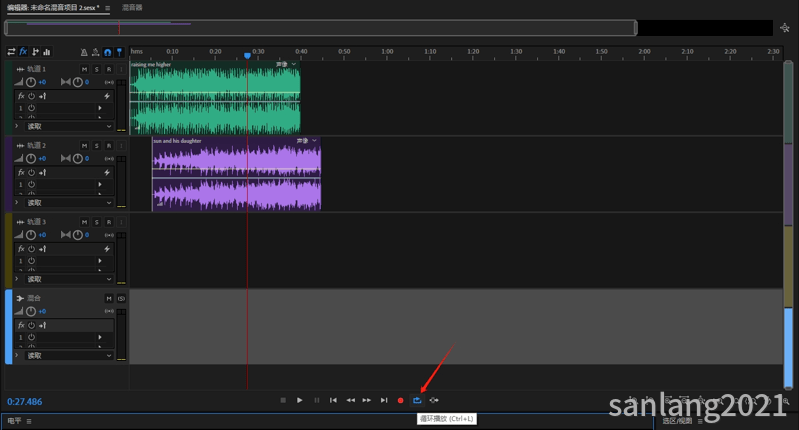Click the vertical scrollbar of track area

(x=788, y=224)
